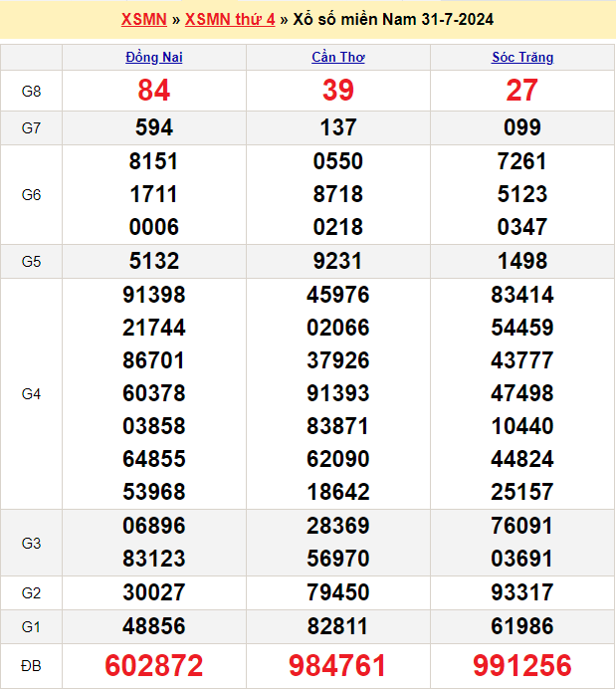Click Đồng Nai special prize 602872
Screen dimensions: 616x689
point(154,666)
